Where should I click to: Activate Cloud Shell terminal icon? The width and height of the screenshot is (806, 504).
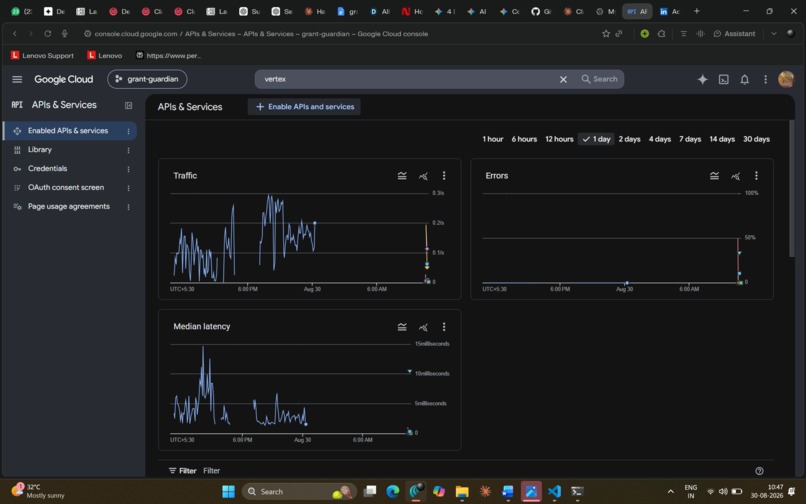(x=723, y=79)
